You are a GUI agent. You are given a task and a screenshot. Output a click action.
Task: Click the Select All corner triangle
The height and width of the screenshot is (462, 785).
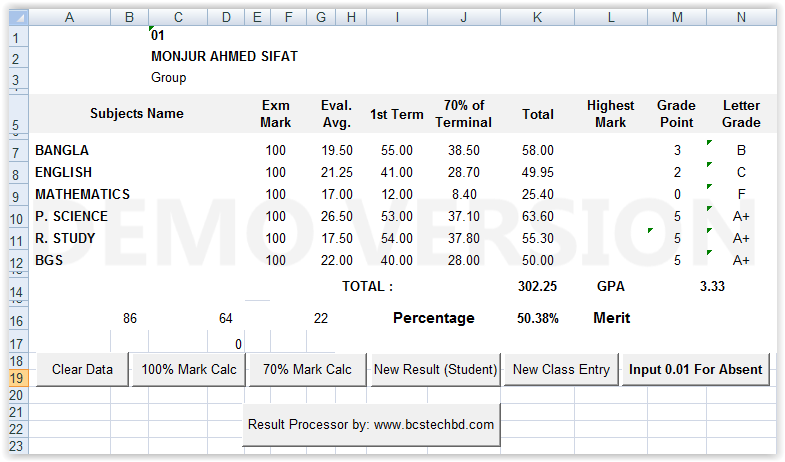click(x=19, y=18)
